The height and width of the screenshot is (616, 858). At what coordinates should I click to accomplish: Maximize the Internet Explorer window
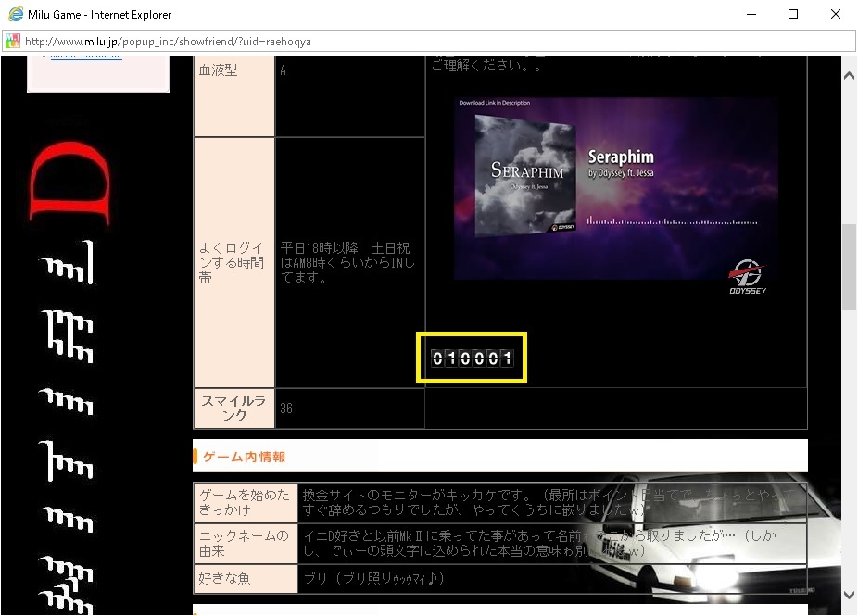tap(793, 14)
